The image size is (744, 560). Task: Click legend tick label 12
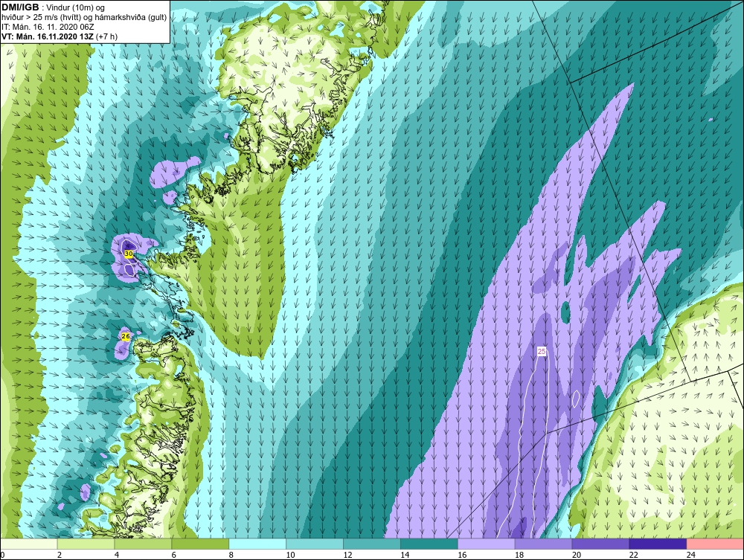click(347, 555)
